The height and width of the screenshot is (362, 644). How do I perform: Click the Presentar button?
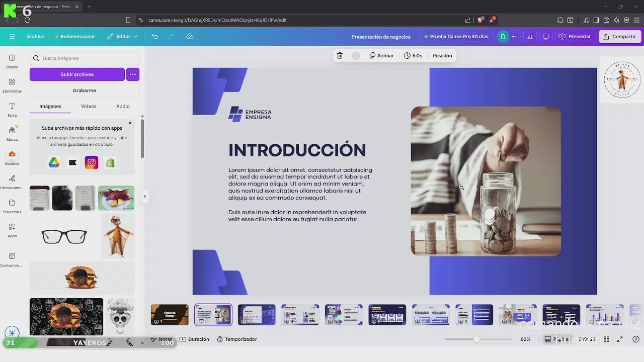coord(575,37)
